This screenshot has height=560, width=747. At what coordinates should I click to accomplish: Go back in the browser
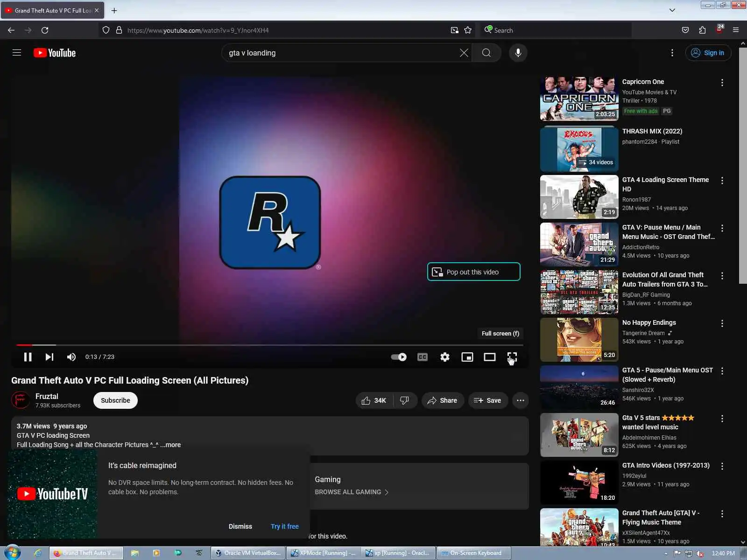point(11,30)
